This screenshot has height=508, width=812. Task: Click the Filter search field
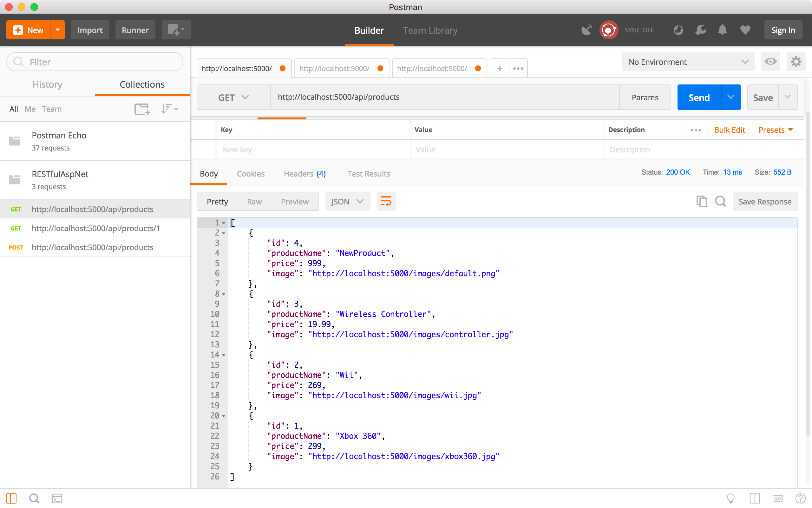tap(95, 62)
